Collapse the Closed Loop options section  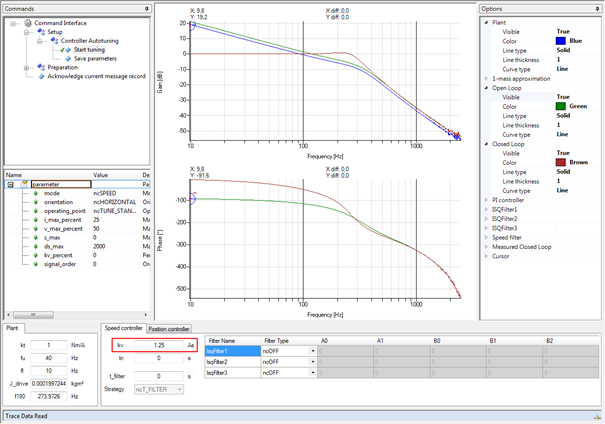(486, 144)
